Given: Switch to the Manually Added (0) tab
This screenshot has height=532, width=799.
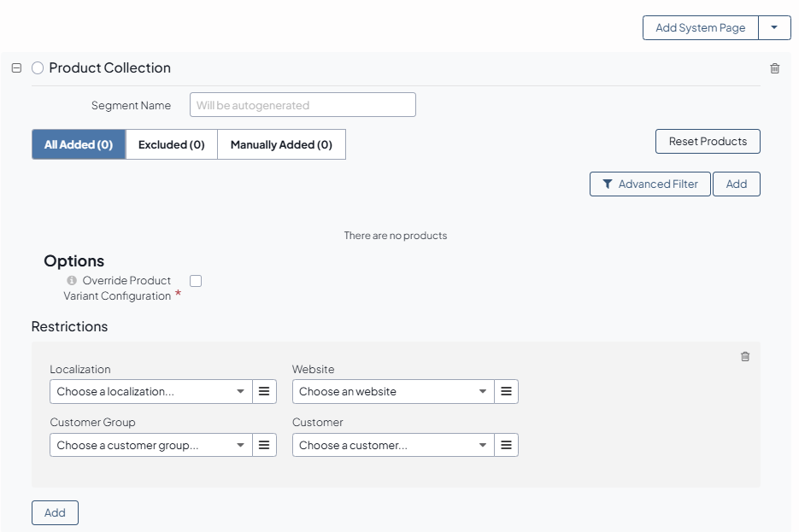Looking at the screenshot, I should (281, 144).
